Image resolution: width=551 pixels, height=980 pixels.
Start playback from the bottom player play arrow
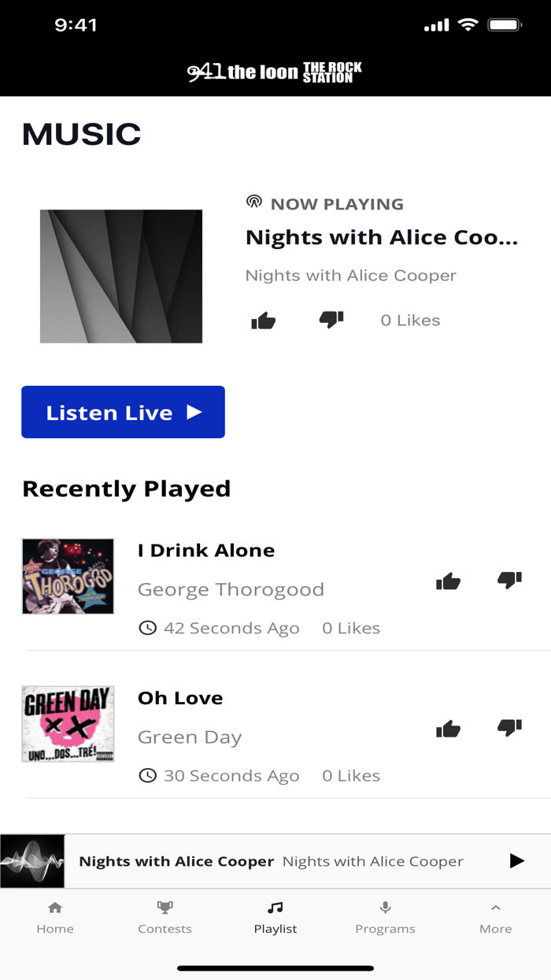click(x=516, y=861)
